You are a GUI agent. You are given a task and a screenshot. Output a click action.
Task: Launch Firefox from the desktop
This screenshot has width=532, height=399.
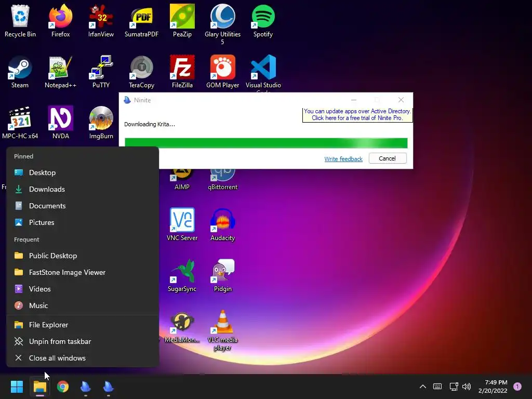pos(60,21)
